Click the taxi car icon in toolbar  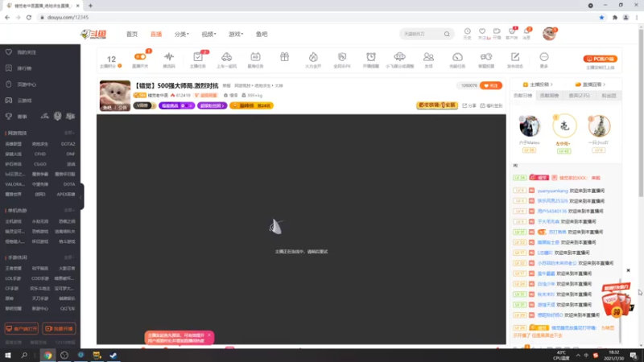[x=227, y=57]
